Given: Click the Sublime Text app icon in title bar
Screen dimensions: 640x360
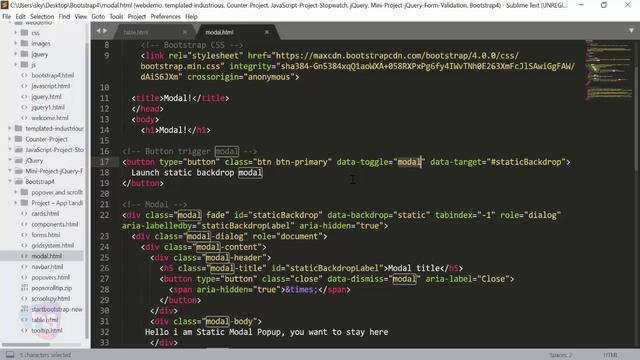Looking at the screenshot, I should pos(5,5).
